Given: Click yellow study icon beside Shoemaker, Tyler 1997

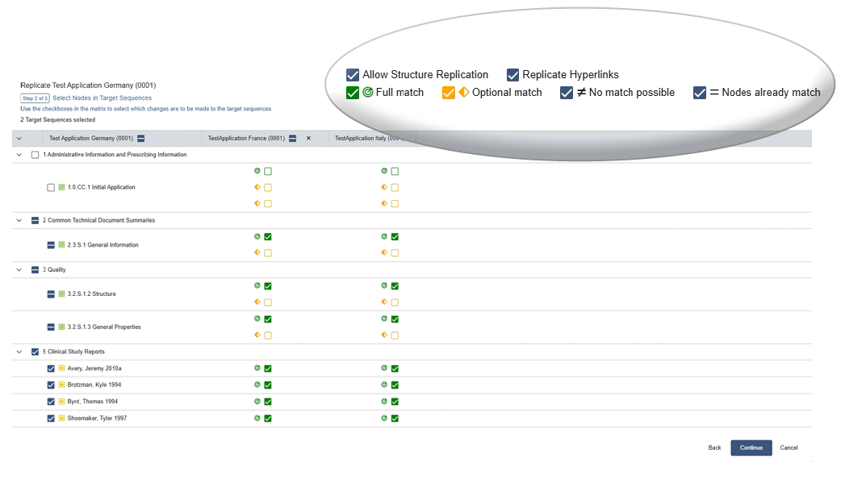Looking at the screenshot, I should (x=61, y=419).
